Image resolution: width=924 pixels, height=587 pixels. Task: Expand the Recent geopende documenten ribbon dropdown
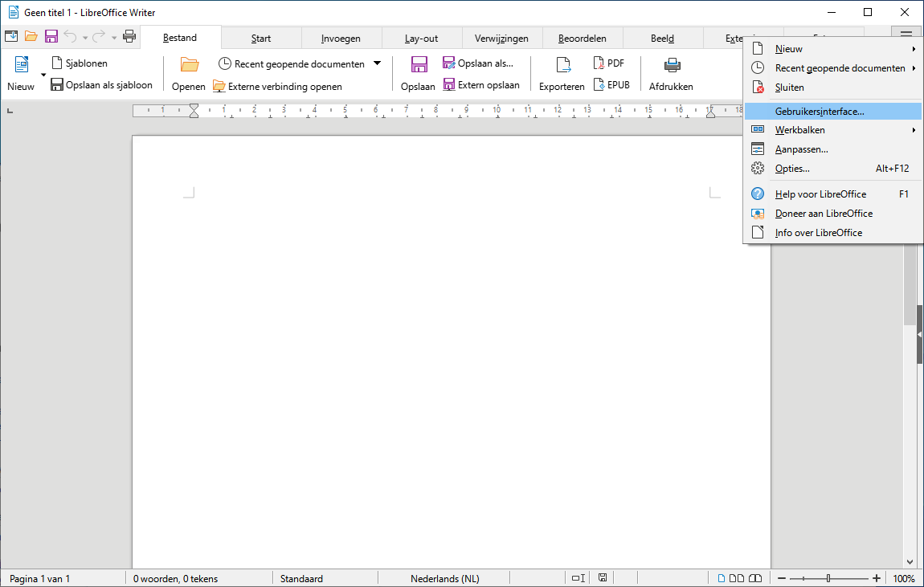tap(378, 63)
